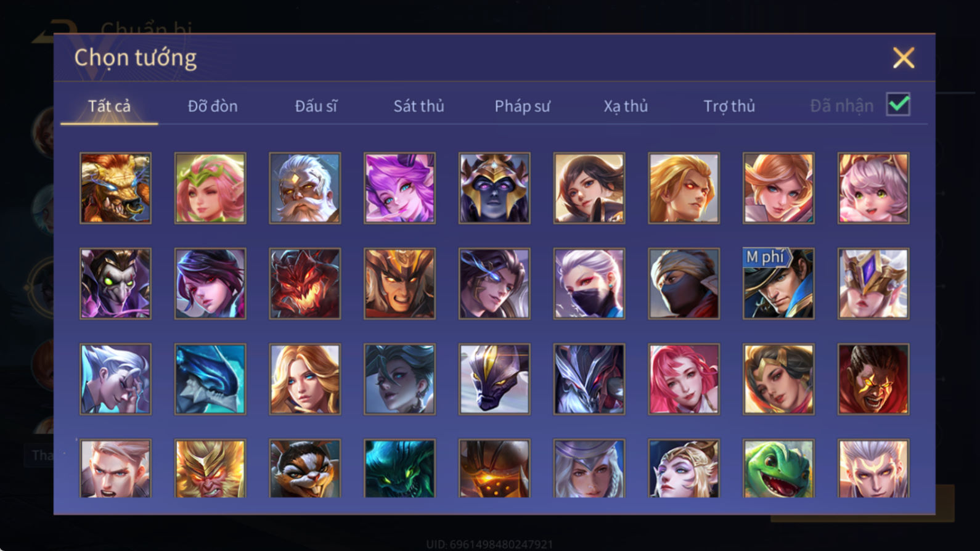Select the golden monkey king hero
Image resolution: width=980 pixels, height=551 pixels.
210,468
